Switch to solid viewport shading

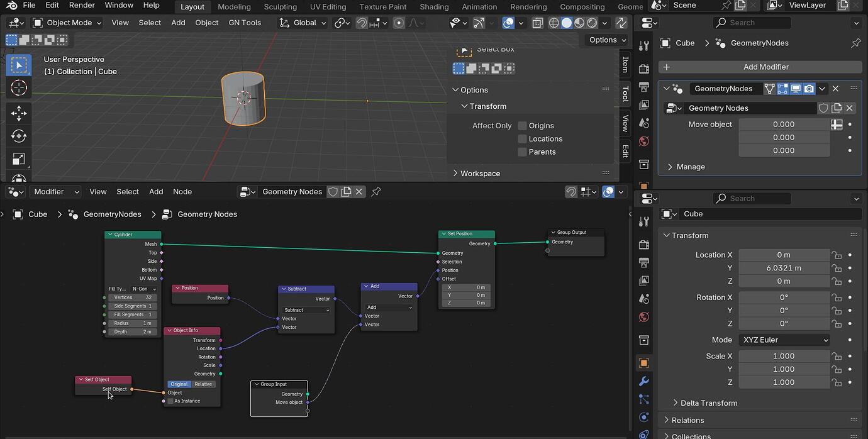coord(567,23)
